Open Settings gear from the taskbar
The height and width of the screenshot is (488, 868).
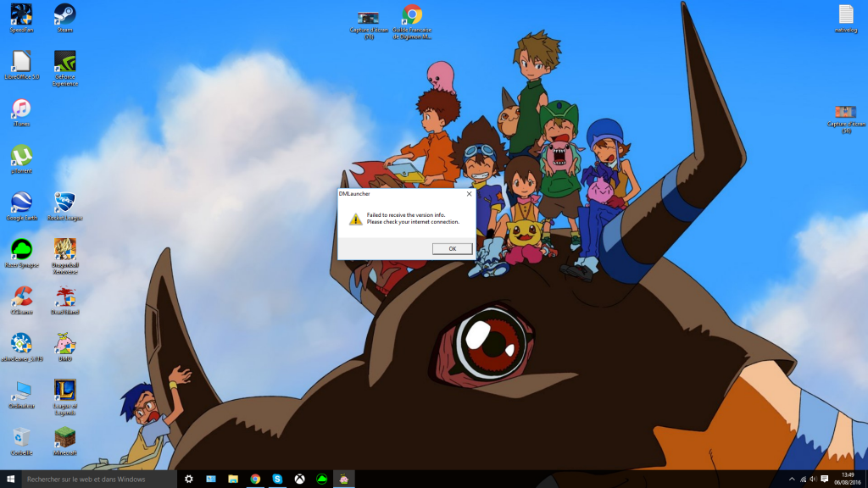[x=189, y=480]
